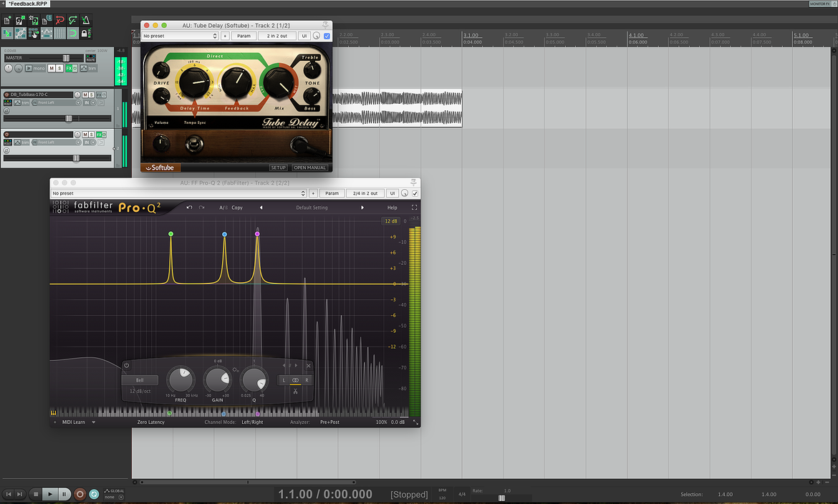This screenshot has height=504, width=838.
Task: Open Project Settings from toolbar
Action: point(47,20)
